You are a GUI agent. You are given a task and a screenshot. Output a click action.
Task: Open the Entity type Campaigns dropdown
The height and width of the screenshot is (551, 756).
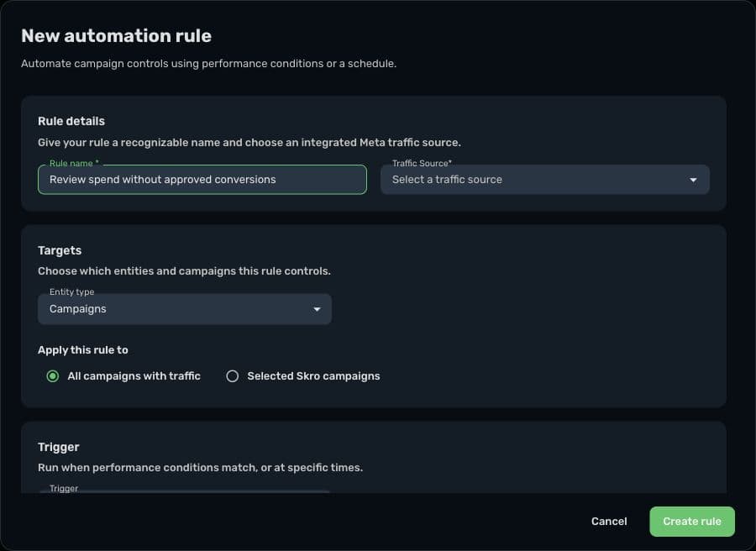click(x=185, y=309)
